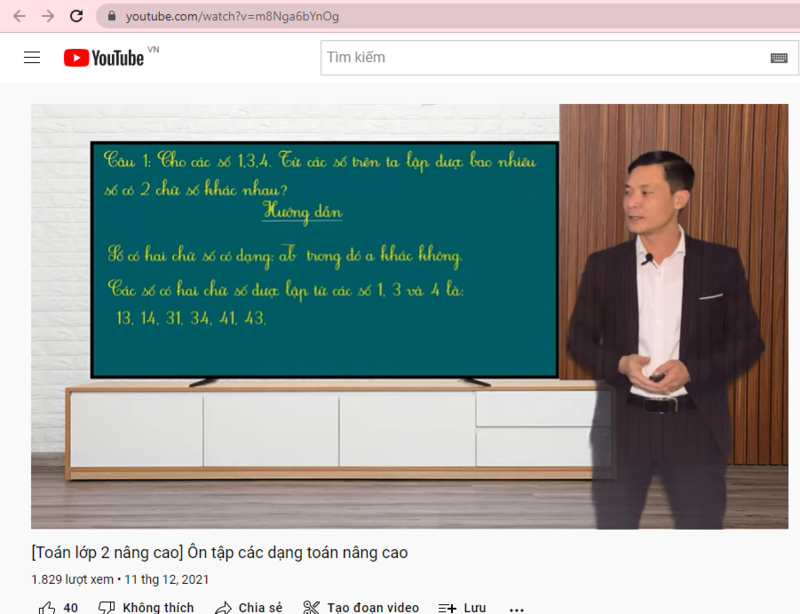Open the hamburger guide menu

(32, 58)
